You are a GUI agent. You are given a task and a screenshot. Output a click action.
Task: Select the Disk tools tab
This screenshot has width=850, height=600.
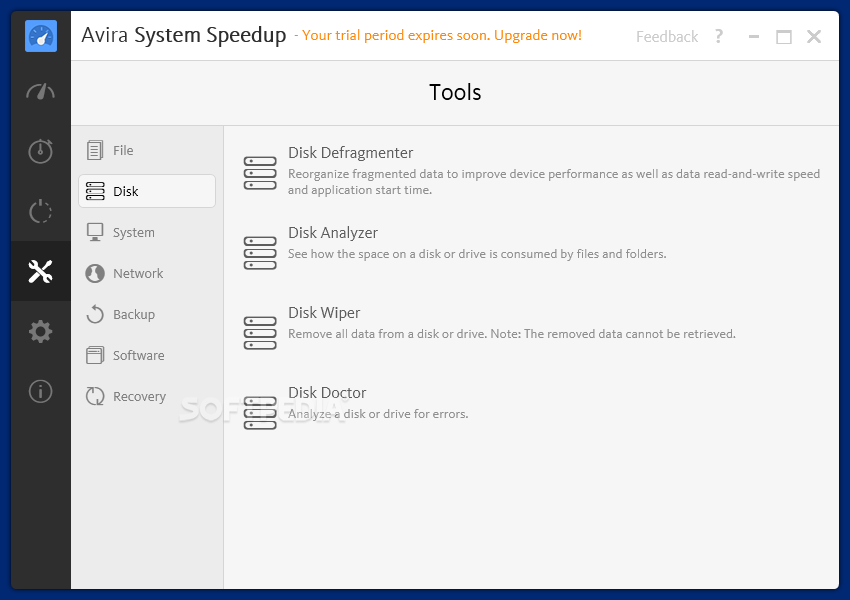(147, 191)
